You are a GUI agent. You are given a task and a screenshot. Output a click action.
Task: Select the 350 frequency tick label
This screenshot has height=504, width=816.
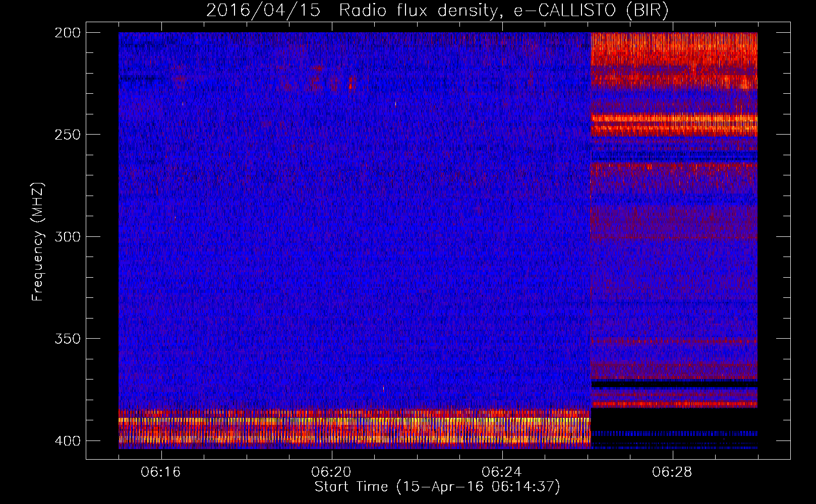pos(67,338)
